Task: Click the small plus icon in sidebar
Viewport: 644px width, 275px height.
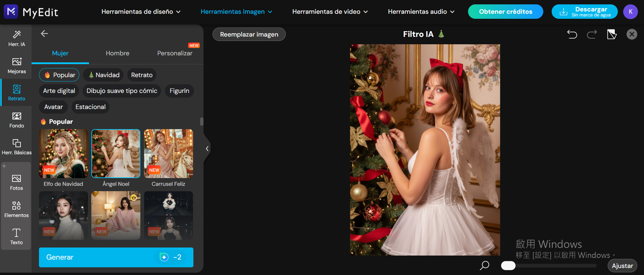Action: pyautogui.click(x=4, y=166)
